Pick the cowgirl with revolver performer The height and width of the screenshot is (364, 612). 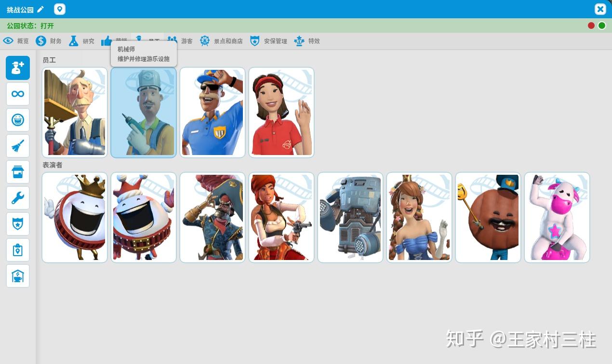[281, 217]
